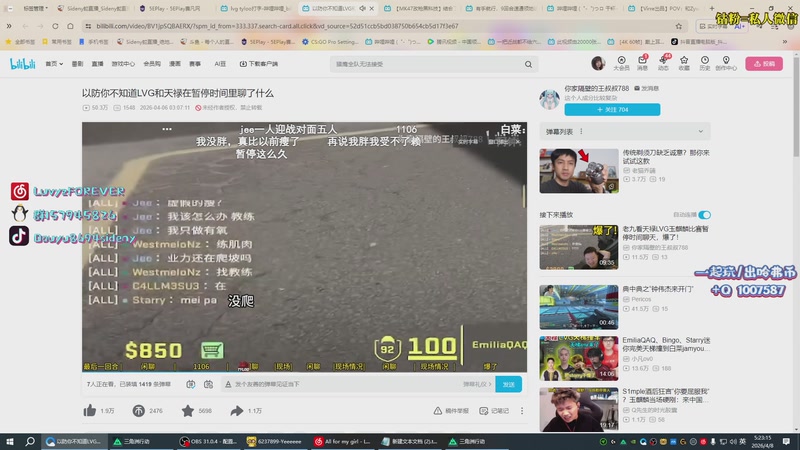Open the 游戏中心 nav item
Screen dimensions: 800x450
[x=123, y=64]
